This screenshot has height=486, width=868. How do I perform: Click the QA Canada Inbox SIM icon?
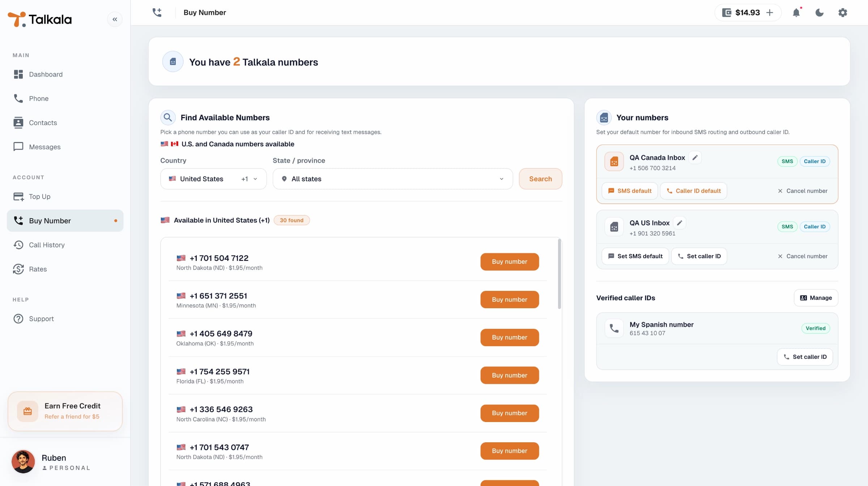point(614,162)
